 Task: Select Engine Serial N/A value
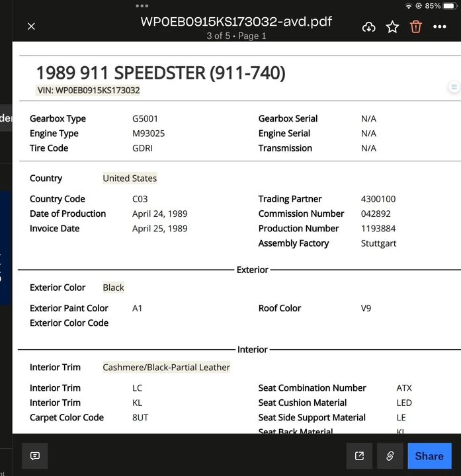click(368, 134)
